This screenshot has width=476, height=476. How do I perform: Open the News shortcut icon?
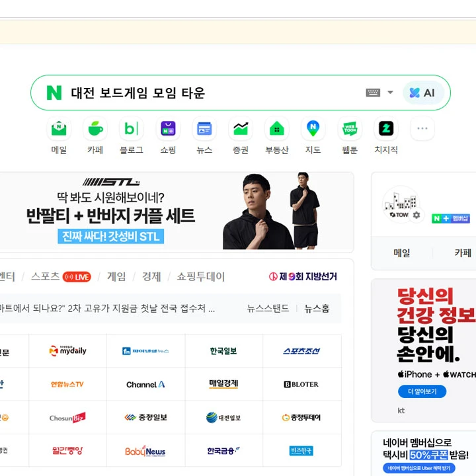[204, 128]
